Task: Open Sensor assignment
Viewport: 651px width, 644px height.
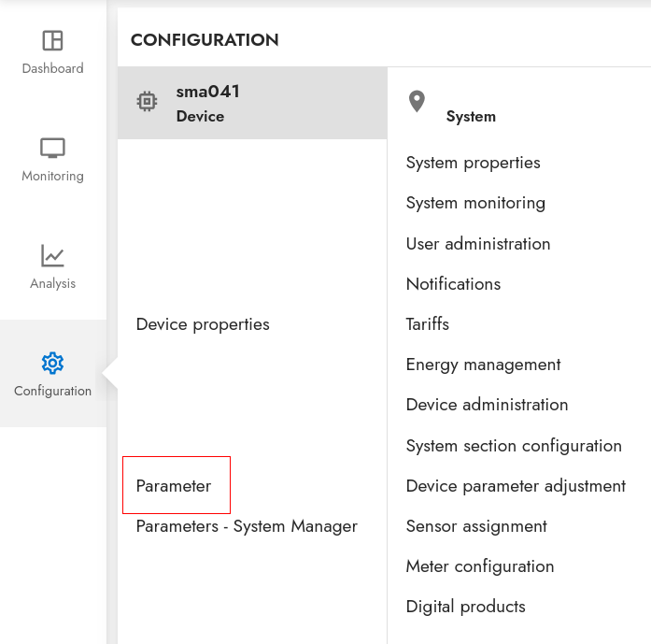Action: [x=476, y=526]
